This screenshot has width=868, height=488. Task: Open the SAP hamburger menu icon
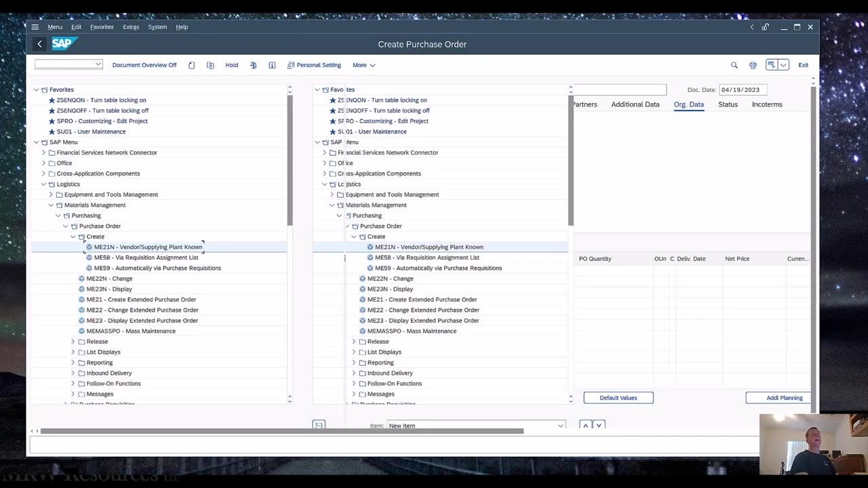(x=35, y=27)
